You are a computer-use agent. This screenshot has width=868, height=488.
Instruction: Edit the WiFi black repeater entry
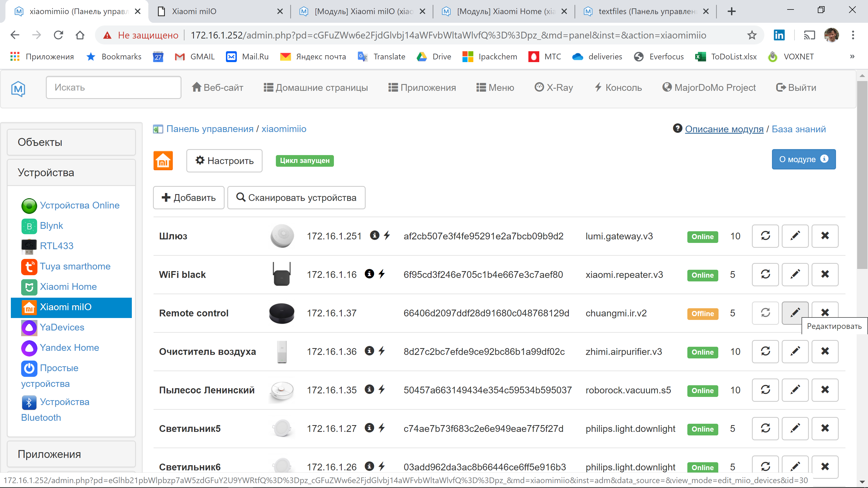tap(795, 274)
